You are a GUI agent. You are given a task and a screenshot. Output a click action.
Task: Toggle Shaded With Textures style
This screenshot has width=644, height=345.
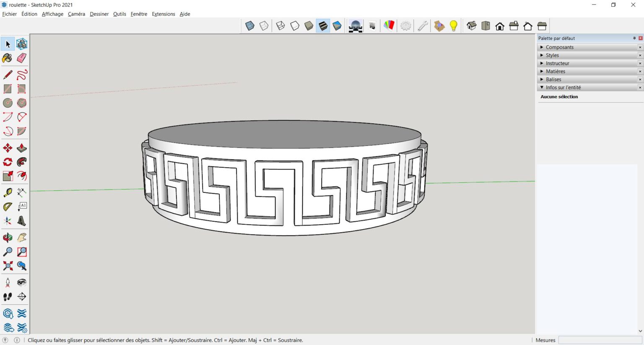(x=323, y=26)
